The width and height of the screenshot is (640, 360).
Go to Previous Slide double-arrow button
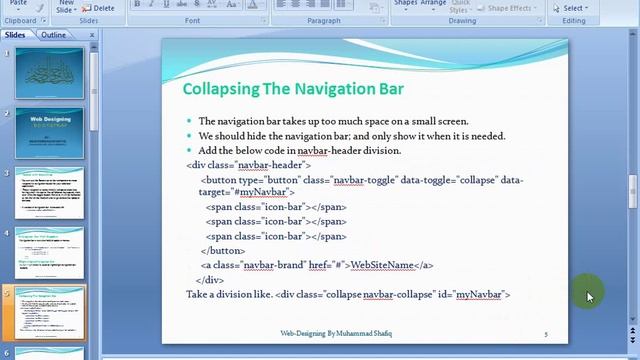(x=633, y=331)
